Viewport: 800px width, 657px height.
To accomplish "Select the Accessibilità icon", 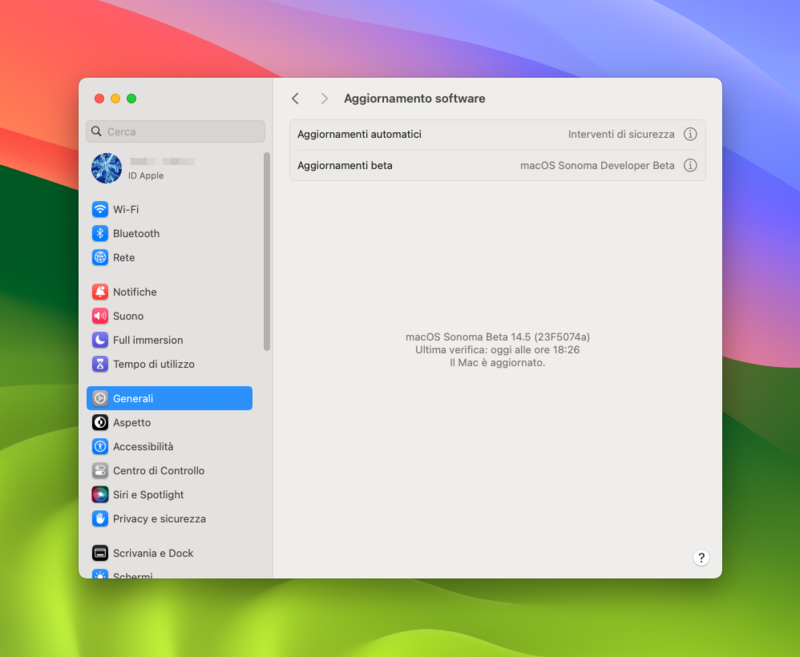I will (100, 446).
